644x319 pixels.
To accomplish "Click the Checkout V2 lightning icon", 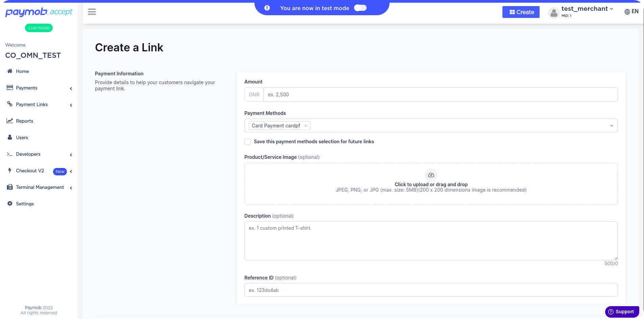I will pos(10,170).
